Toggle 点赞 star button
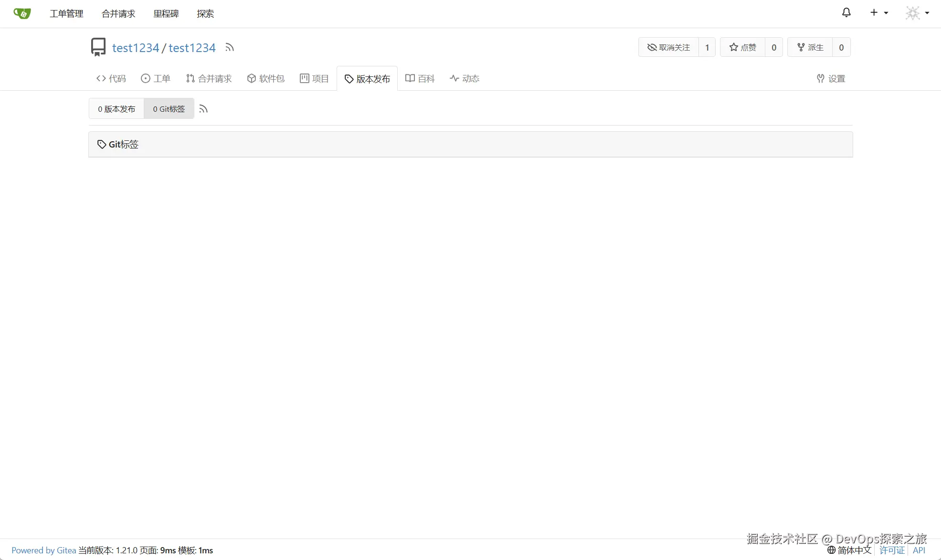941x560 pixels. (x=742, y=47)
